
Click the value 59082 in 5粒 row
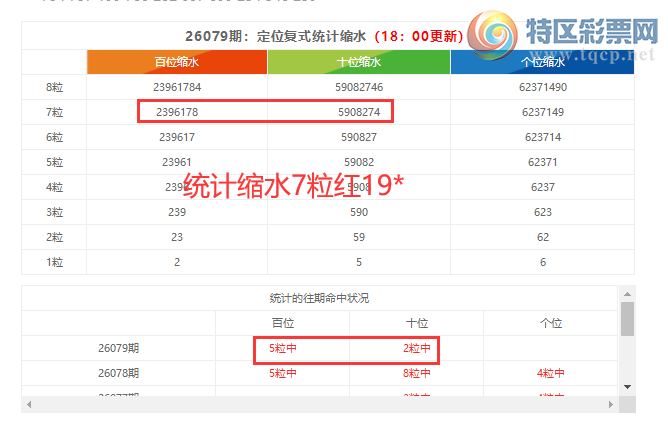pos(359,162)
